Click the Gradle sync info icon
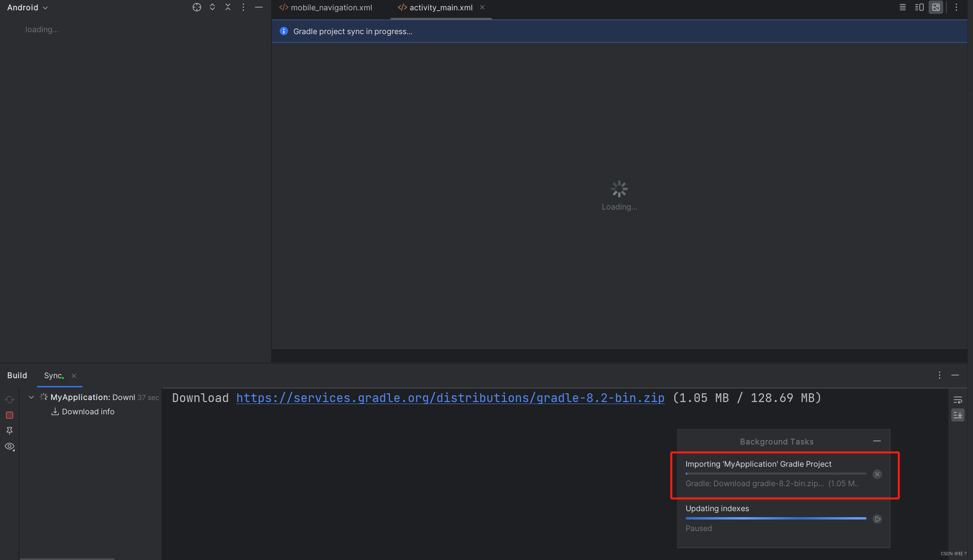This screenshot has width=973, height=560. coord(283,31)
